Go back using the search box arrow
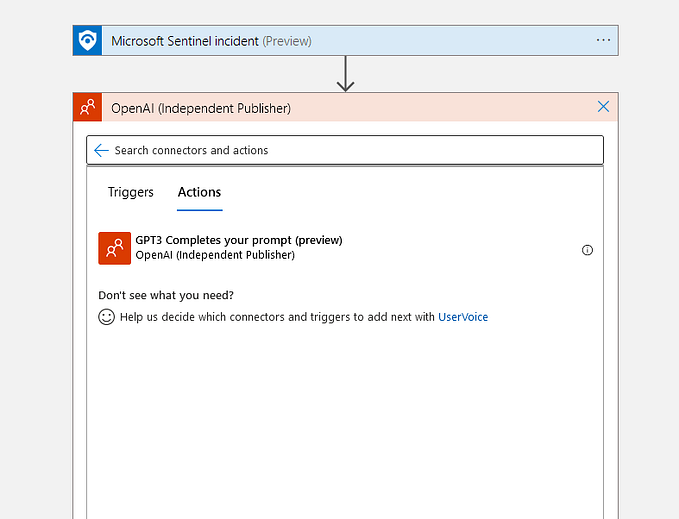 [x=101, y=150]
